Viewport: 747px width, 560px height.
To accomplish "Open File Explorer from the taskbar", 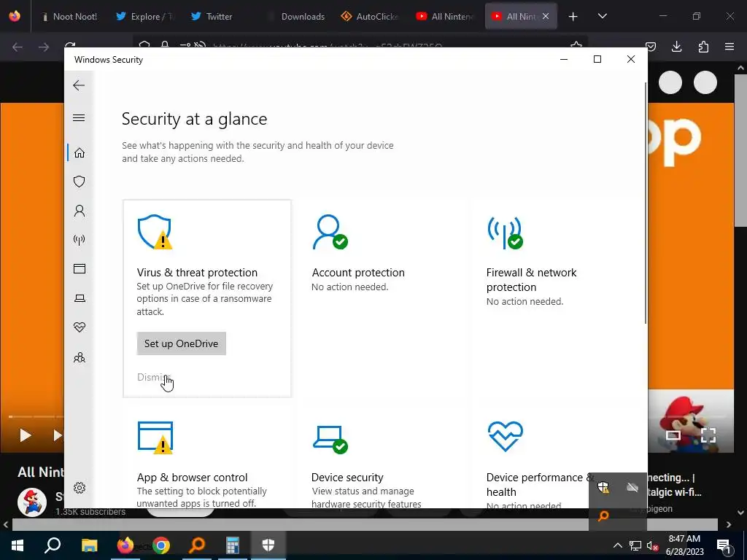I will 89,545.
